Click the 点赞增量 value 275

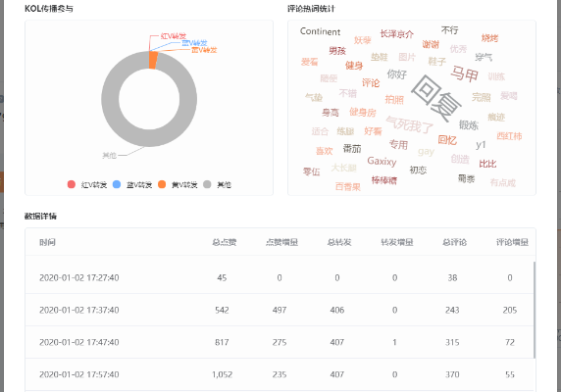pos(280,342)
